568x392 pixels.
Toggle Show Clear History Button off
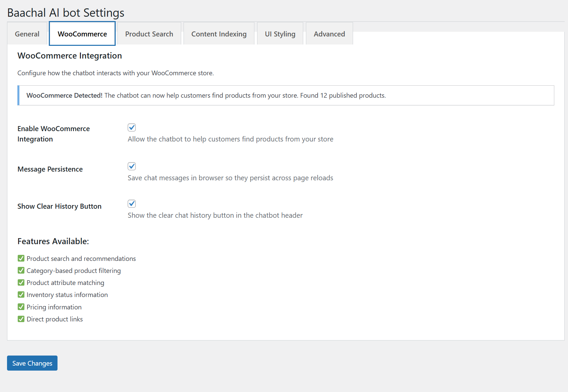(x=131, y=203)
